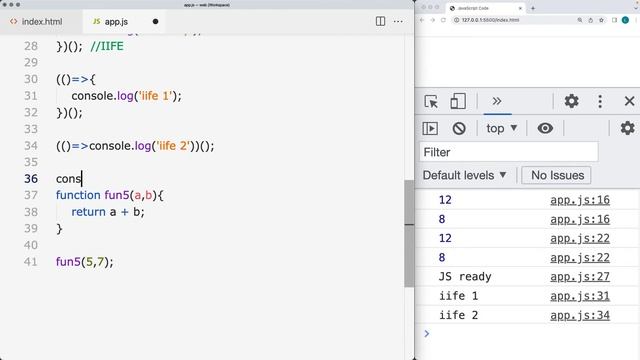Split the editor with the split icon
Viewport: 640px width, 360px height.
[x=380, y=21]
